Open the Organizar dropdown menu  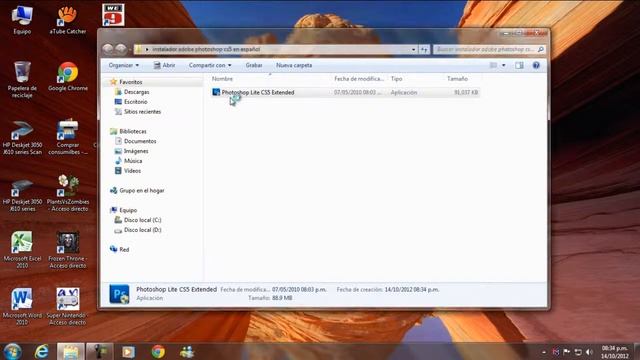(x=124, y=65)
